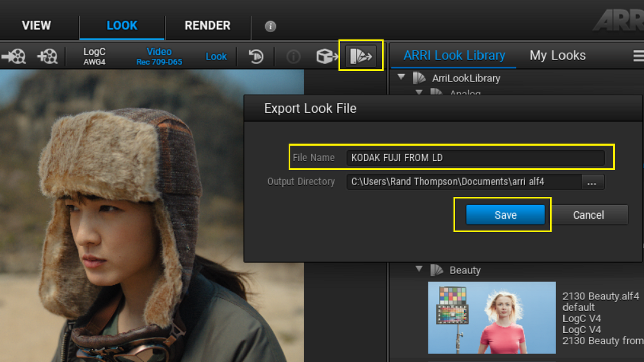Viewport: 644px width, 362px height.
Task: Click the export look file toolbar icon
Action: (x=361, y=56)
